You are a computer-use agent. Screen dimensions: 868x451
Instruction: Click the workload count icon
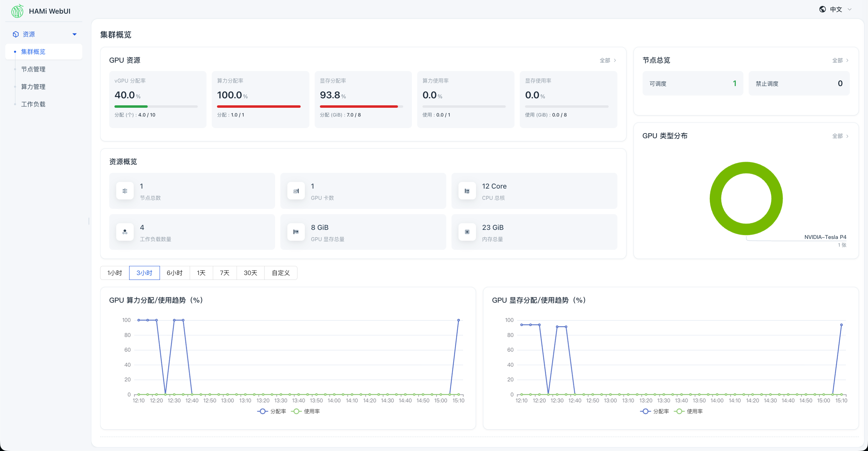click(x=125, y=232)
